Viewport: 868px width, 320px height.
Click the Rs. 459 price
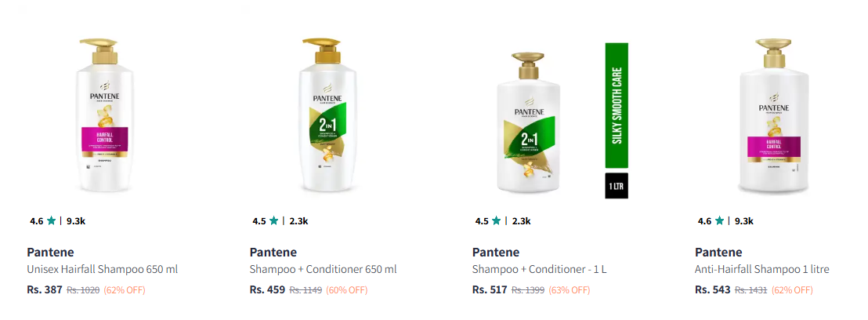point(267,289)
